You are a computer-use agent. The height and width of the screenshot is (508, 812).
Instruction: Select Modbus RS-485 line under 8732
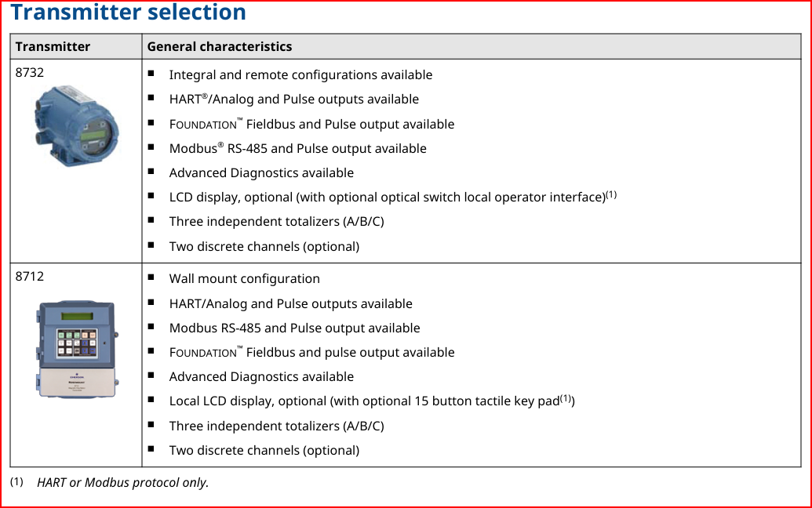[x=298, y=148]
